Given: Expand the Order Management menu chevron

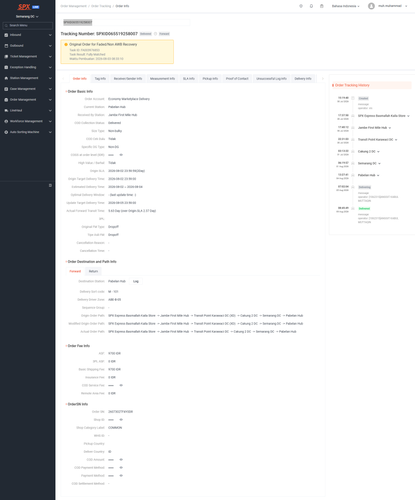Looking at the screenshot, I should [x=50, y=100].
